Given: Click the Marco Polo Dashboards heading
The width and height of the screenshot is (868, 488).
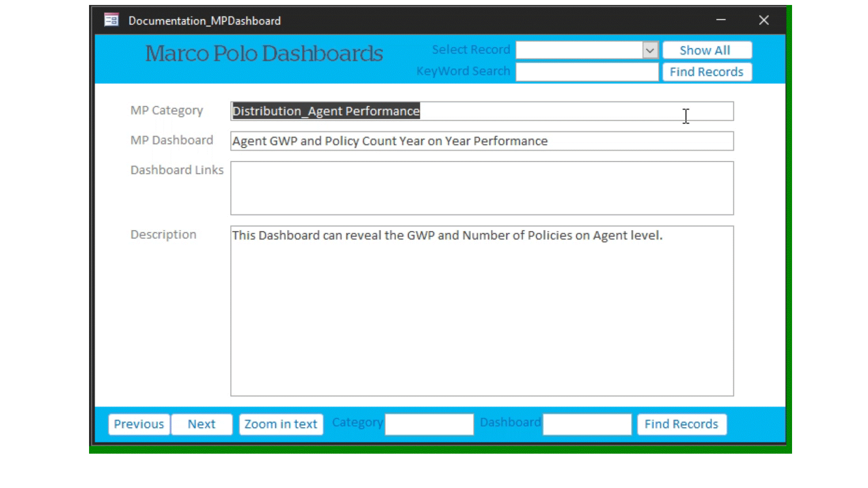Looking at the screenshot, I should [264, 53].
